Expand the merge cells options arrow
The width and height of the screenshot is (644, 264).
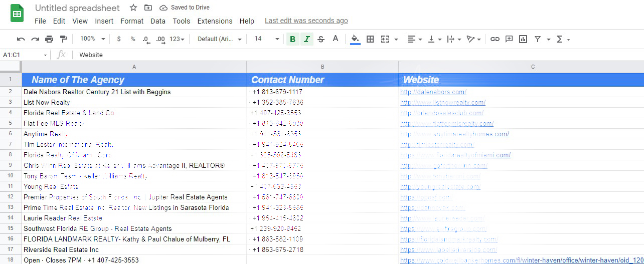tap(396, 39)
